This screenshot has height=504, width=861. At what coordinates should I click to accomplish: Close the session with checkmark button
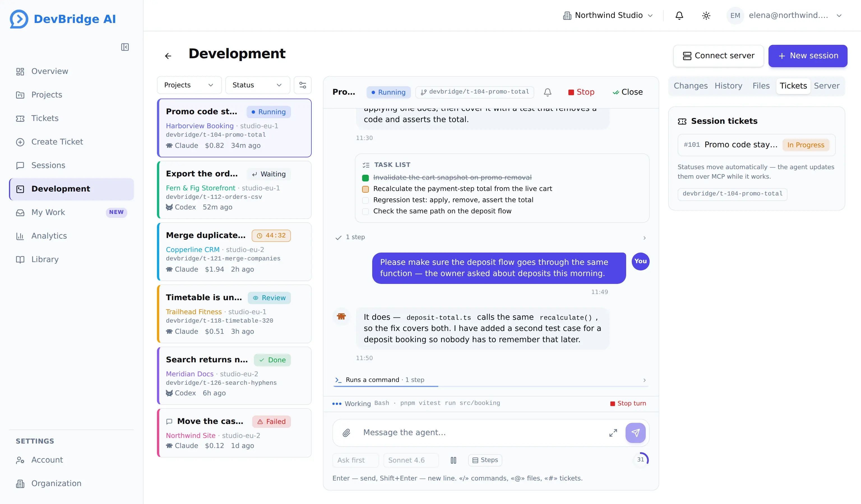pyautogui.click(x=628, y=92)
